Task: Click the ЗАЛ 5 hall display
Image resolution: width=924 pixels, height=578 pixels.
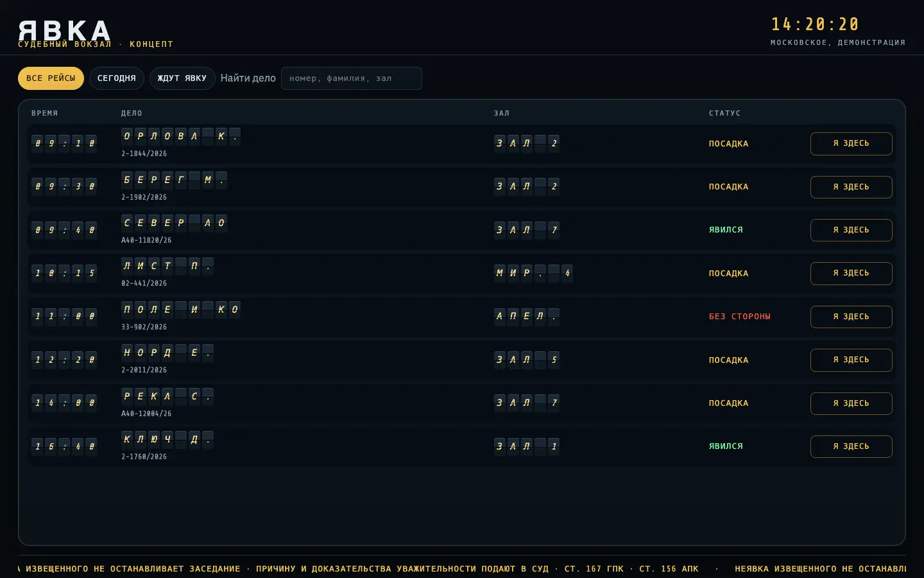Action: point(527,360)
